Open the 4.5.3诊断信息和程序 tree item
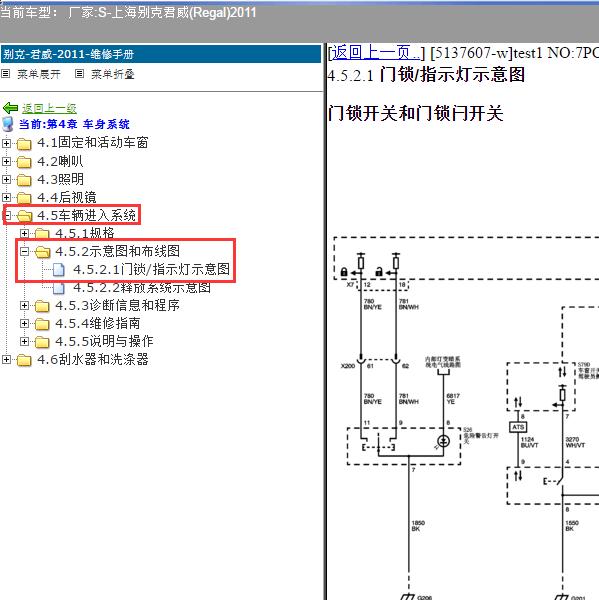599x600 pixels. pos(118,305)
